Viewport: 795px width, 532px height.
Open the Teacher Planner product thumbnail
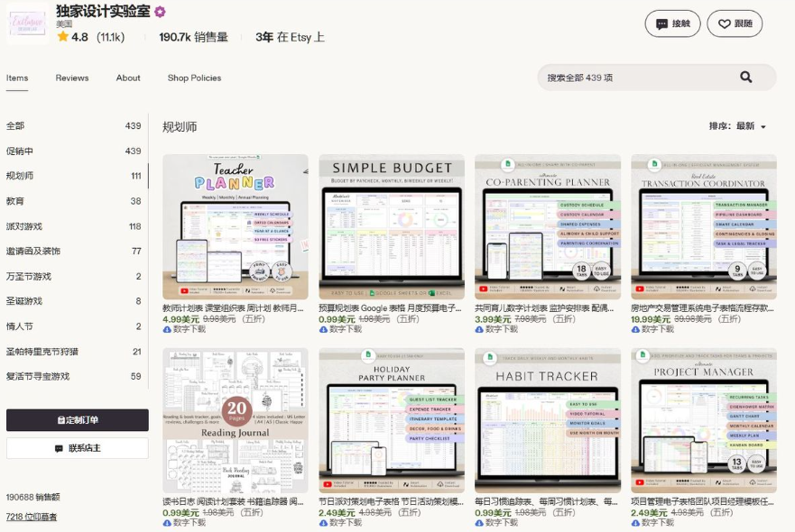click(x=236, y=227)
